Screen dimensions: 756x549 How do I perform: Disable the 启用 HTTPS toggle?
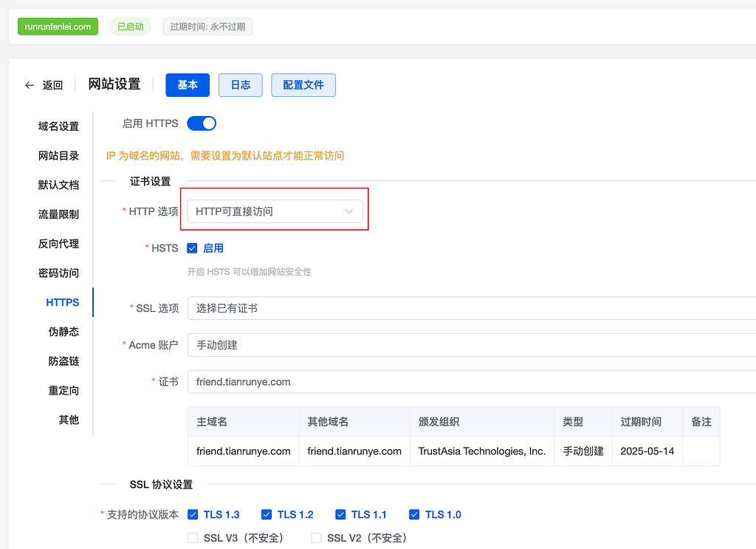pos(201,123)
